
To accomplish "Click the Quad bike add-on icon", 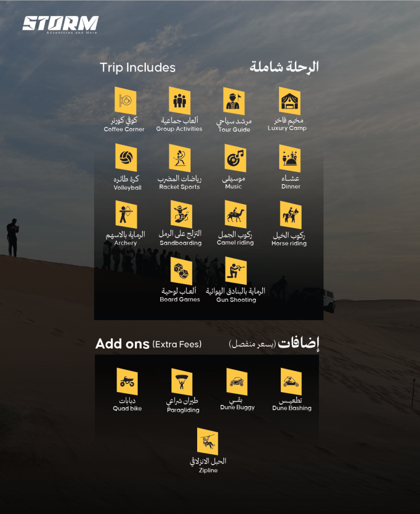I will click(x=127, y=381).
